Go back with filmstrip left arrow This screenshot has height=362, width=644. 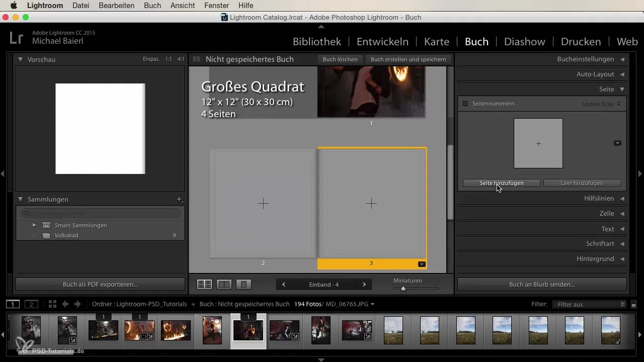click(65, 304)
